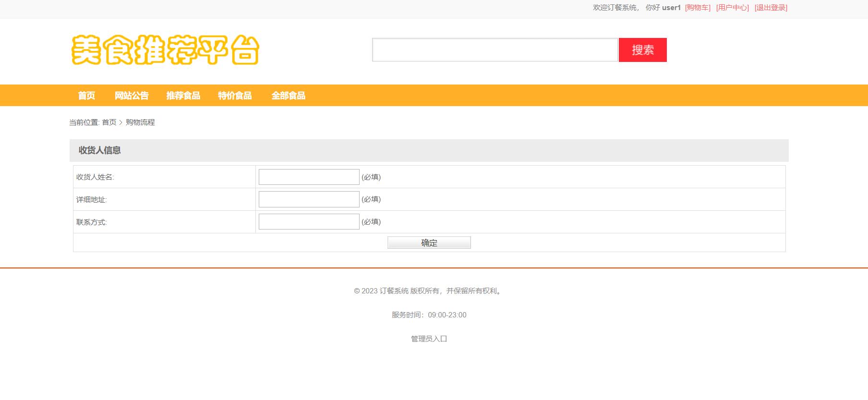
Task: Focus the 详细地址 input field
Action: pos(309,199)
